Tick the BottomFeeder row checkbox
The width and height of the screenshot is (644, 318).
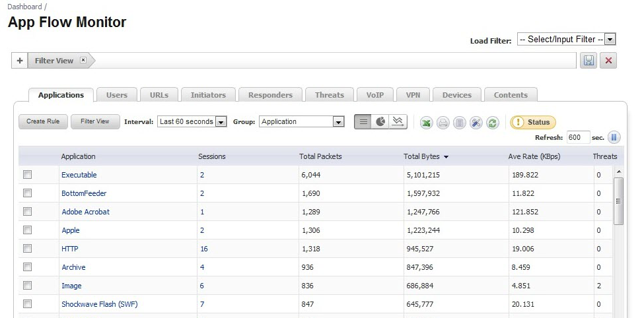tap(28, 193)
